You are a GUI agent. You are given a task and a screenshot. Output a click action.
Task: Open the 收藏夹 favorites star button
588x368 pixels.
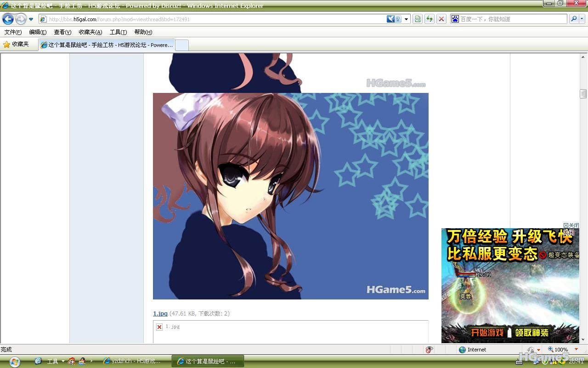pos(16,45)
